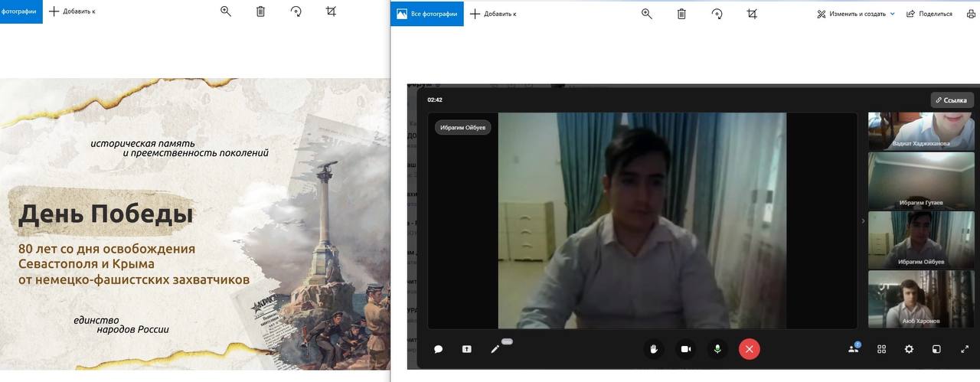Crop the image in the right window
The image size is (980, 382).
(752, 14)
